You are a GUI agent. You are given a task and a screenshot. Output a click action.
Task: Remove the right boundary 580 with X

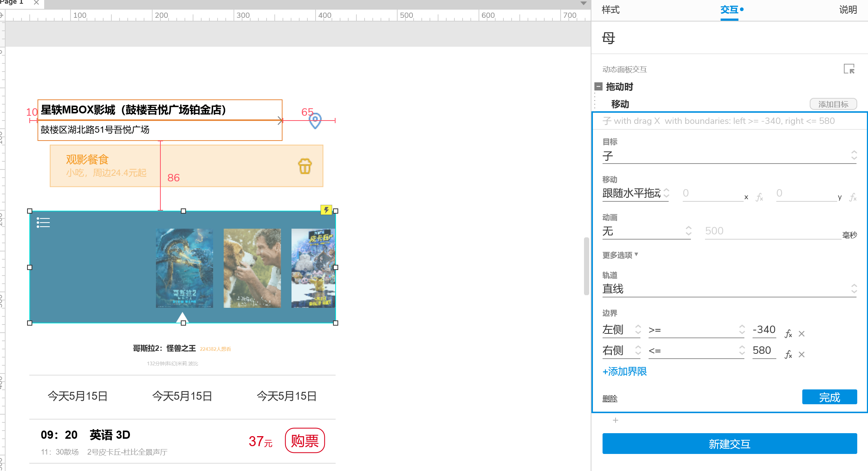pyautogui.click(x=802, y=355)
